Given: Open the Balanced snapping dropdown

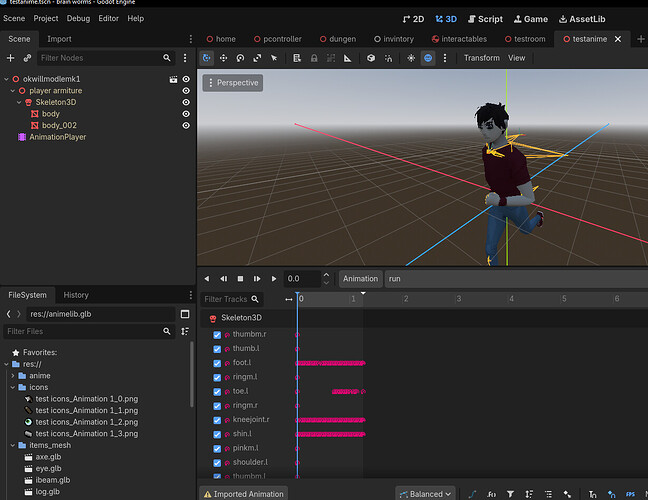Looking at the screenshot, I should tap(425, 494).
